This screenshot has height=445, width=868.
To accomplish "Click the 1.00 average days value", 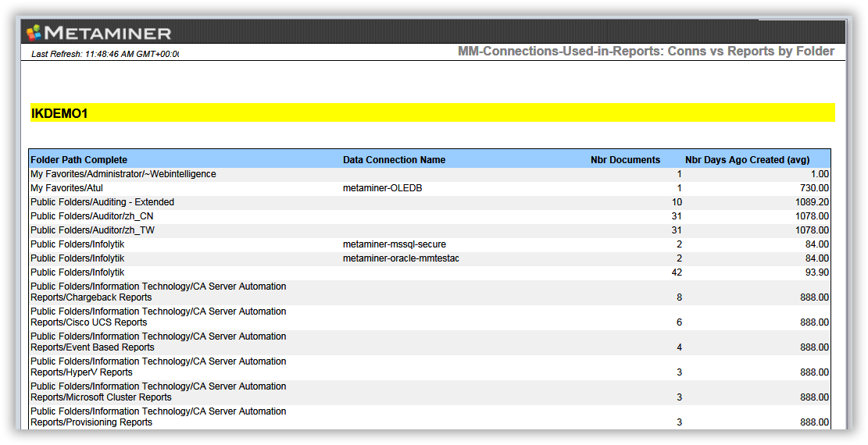I will [820, 174].
